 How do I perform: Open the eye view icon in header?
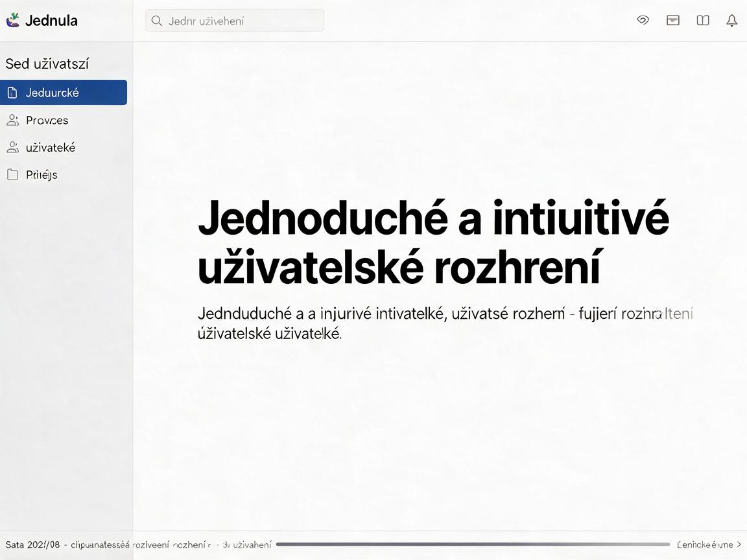(643, 20)
